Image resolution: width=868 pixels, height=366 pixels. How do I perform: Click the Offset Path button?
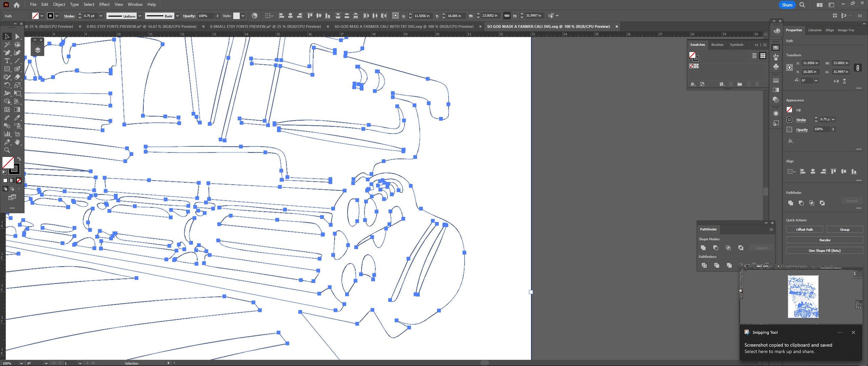click(x=804, y=230)
